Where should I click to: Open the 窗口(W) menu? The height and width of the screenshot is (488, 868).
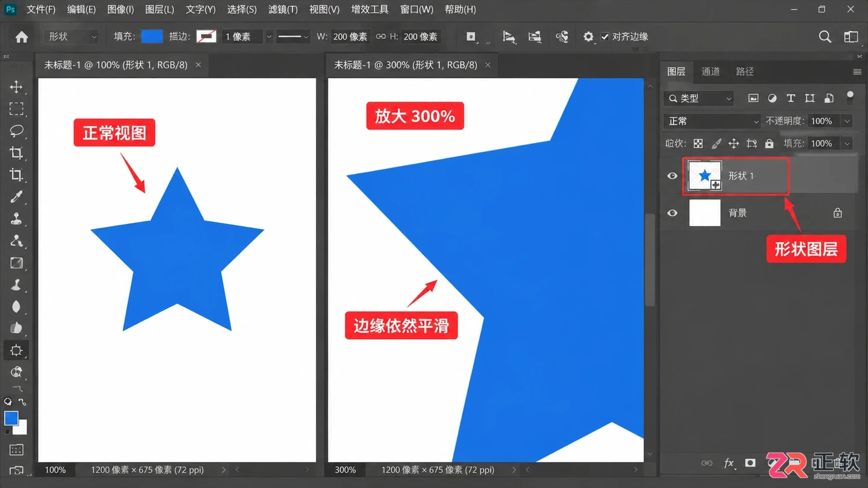click(417, 10)
